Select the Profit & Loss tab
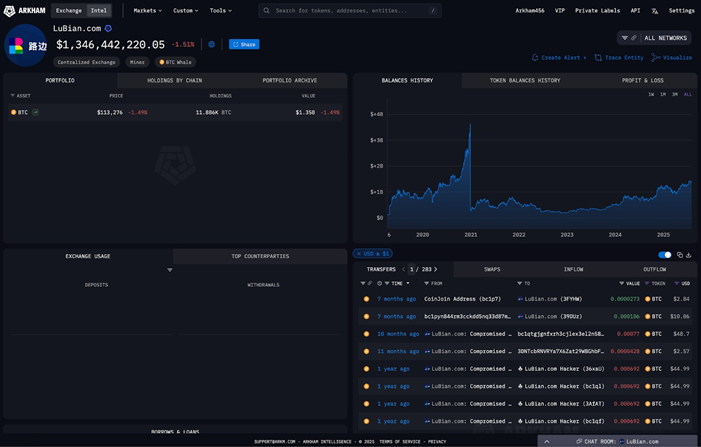 point(642,80)
